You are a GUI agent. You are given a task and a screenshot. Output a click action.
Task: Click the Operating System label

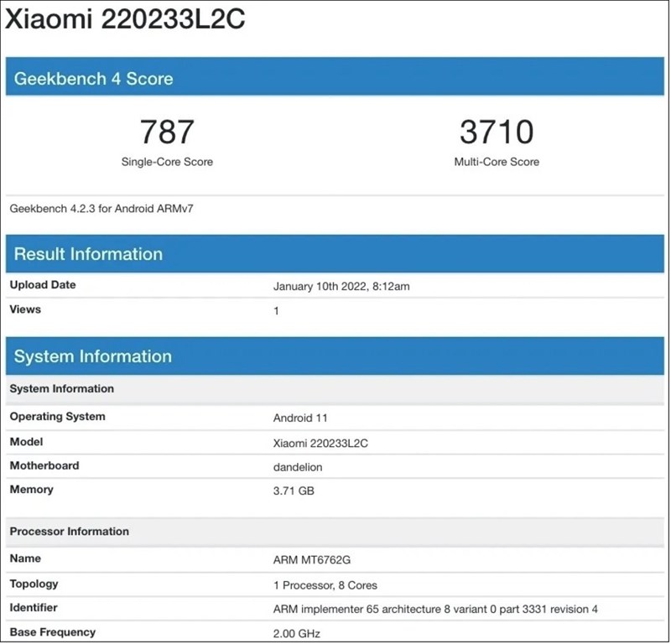click(57, 417)
